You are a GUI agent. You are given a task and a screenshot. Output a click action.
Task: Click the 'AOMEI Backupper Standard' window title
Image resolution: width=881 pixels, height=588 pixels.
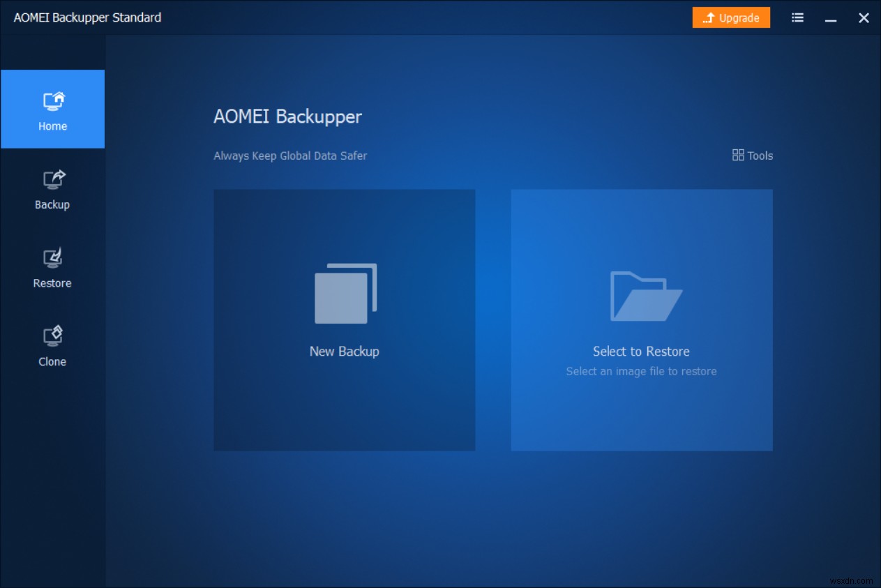coord(87,17)
